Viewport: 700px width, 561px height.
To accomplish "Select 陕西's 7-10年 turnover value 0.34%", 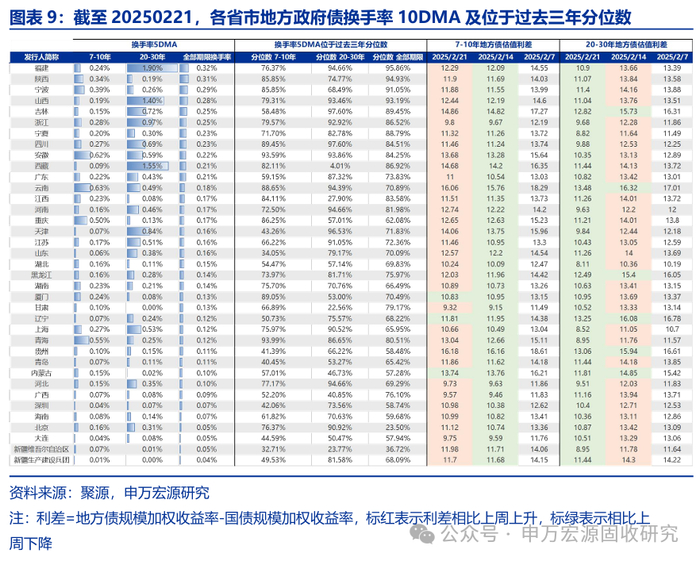I will 99,79.
